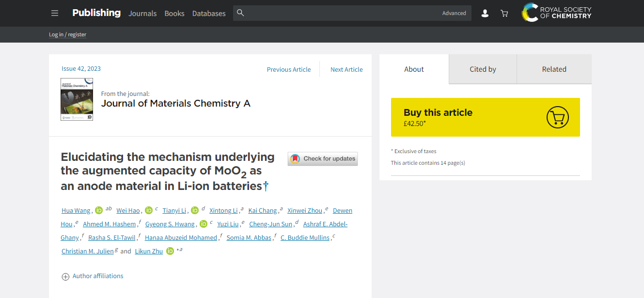Screen dimensions: 644x298
Task: Switch to the Cited by tab
Action: click(x=483, y=69)
